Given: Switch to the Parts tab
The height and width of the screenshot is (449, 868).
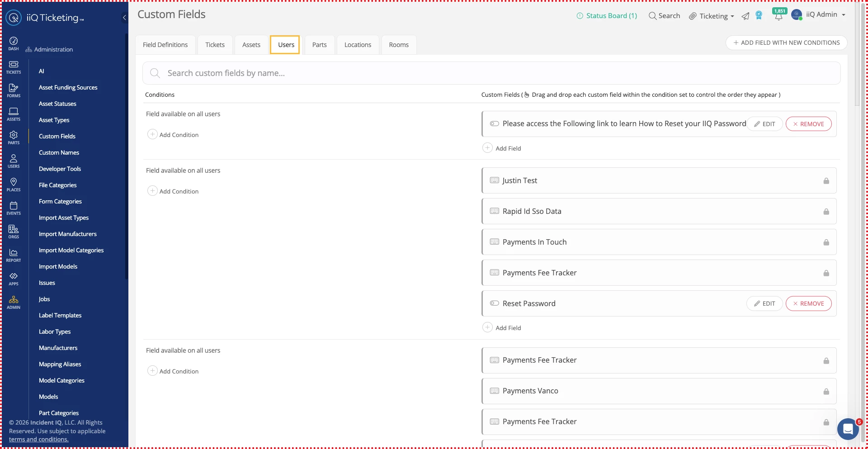Looking at the screenshot, I should pyautogui.click(x=319, y=45).
